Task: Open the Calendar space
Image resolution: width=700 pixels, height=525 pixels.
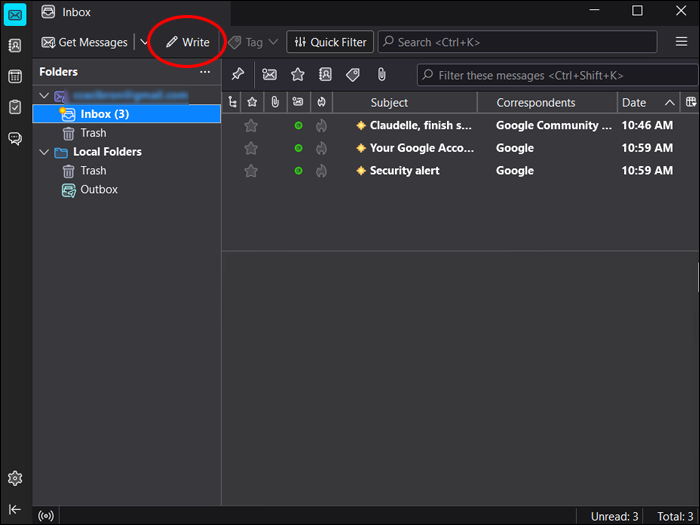Action: tap(15, 76)
